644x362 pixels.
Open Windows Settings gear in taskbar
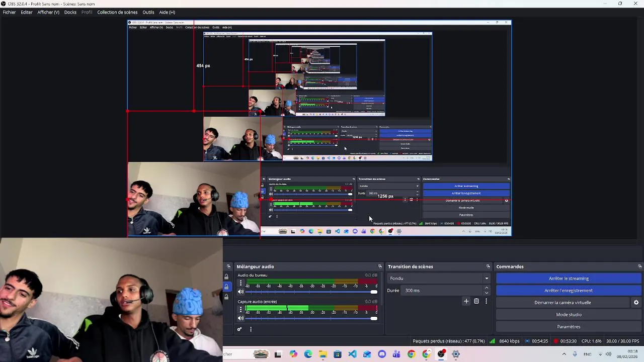coord(456,354)
